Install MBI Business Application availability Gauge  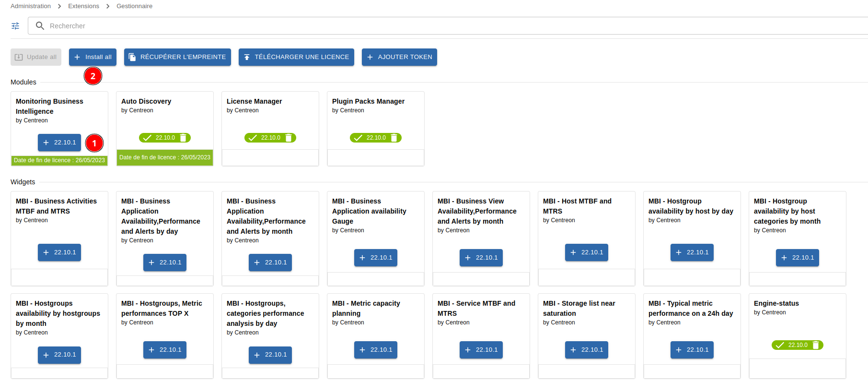(376, 258)
